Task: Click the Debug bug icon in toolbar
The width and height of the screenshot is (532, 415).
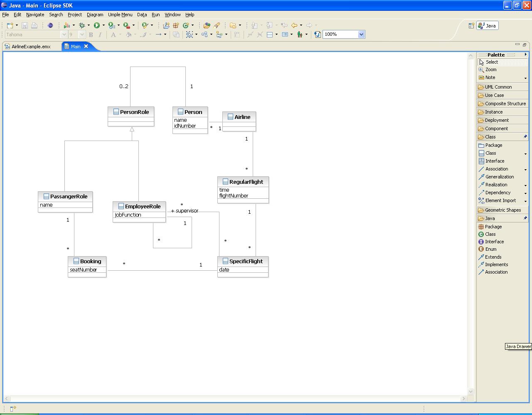Action: 82,25
